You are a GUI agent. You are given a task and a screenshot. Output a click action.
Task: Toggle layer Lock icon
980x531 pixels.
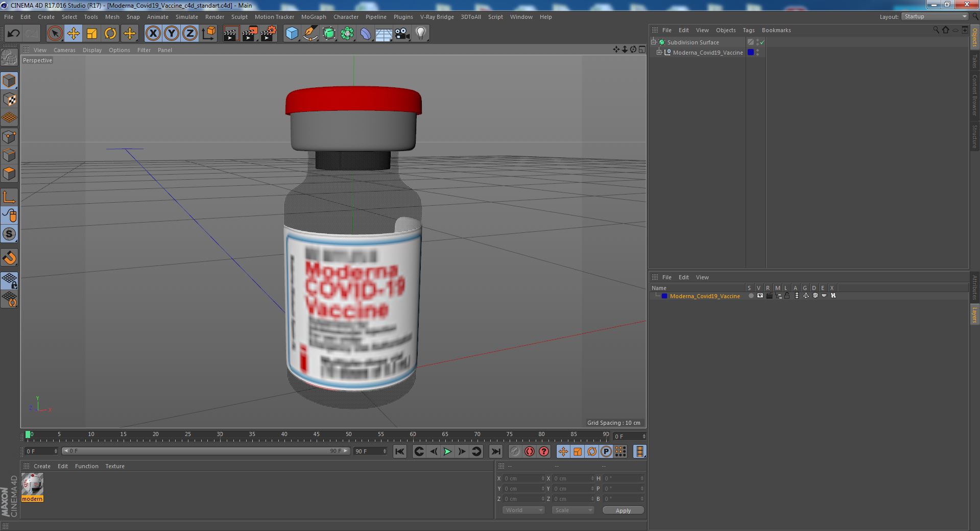[787, 296]
